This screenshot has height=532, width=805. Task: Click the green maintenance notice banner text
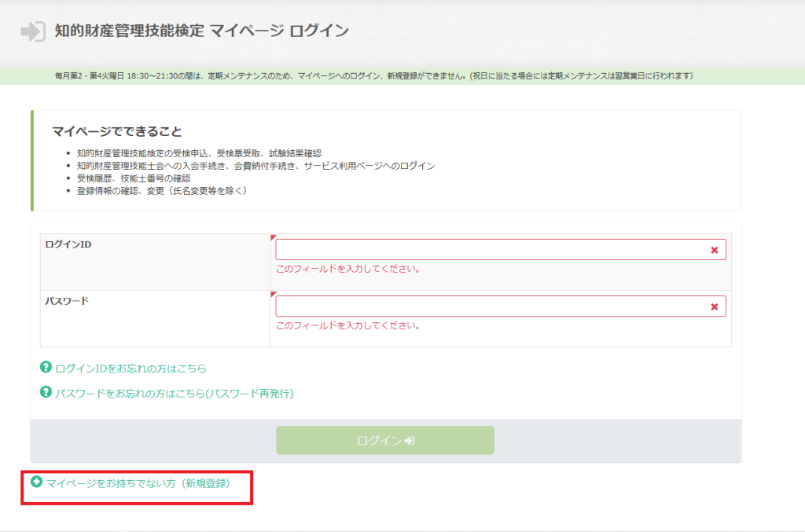tap(373, 76)
